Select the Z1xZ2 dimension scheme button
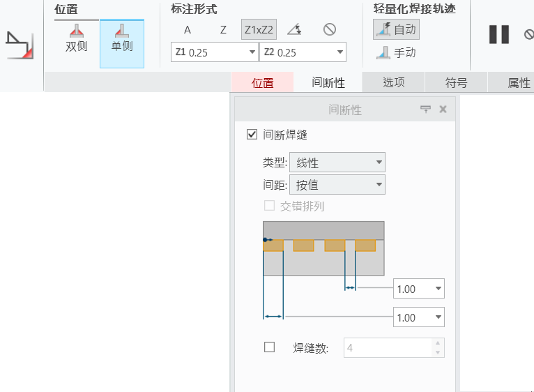 259,29
